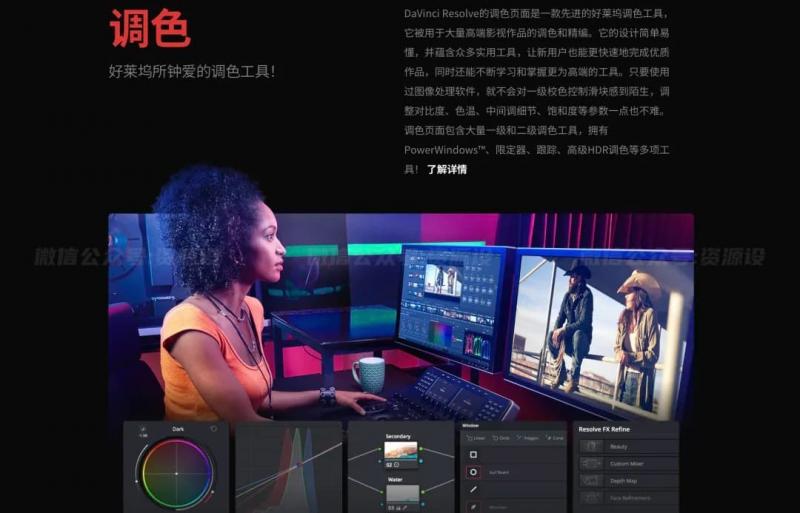Select the Water node thumbnail
The image size is (800, 513).
click(400, 495)
